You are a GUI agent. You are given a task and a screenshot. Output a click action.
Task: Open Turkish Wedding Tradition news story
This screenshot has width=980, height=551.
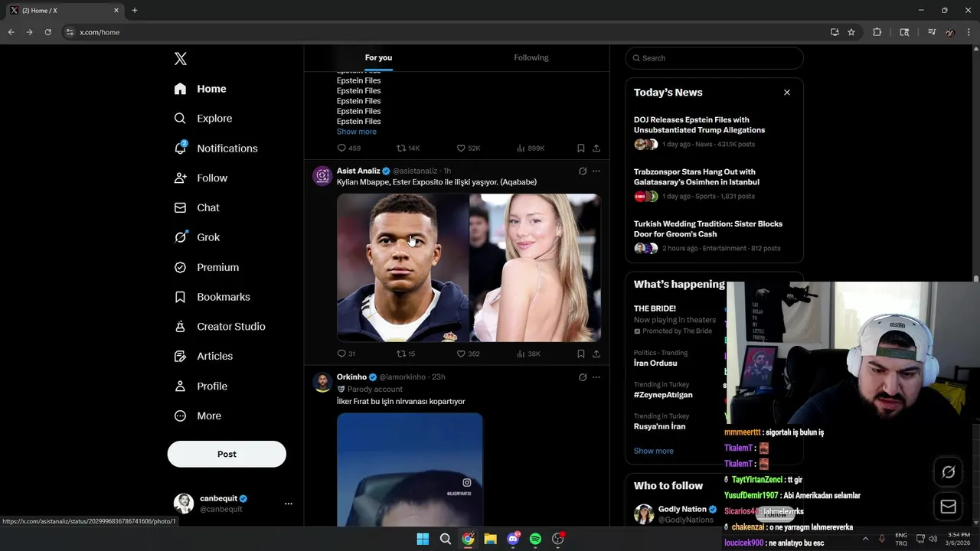click(x=714, y=236)
